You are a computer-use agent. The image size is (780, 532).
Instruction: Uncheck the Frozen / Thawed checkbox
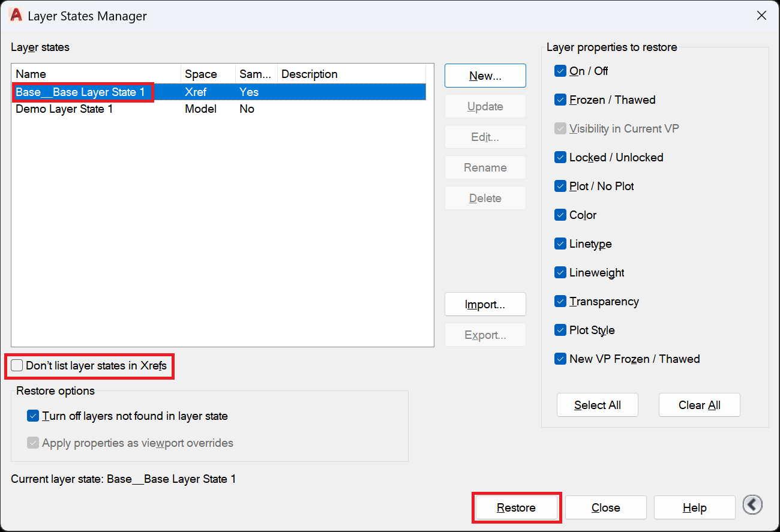pyautogui.click(x=560, y=100)
